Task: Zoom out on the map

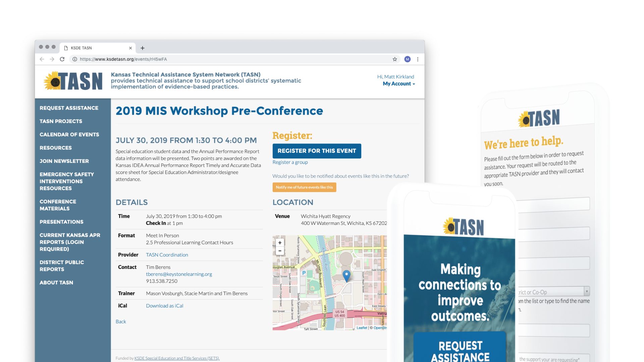Action: tap(280, 251)
